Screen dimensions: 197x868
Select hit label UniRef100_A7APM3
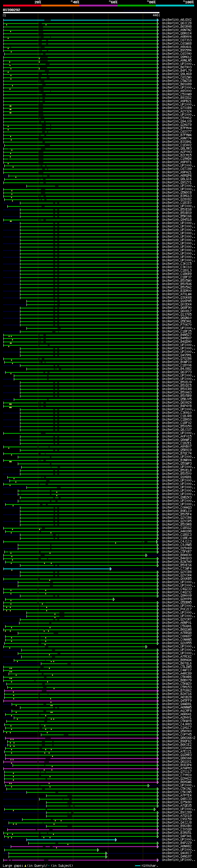pyautogui.click(x=176, y=768)
